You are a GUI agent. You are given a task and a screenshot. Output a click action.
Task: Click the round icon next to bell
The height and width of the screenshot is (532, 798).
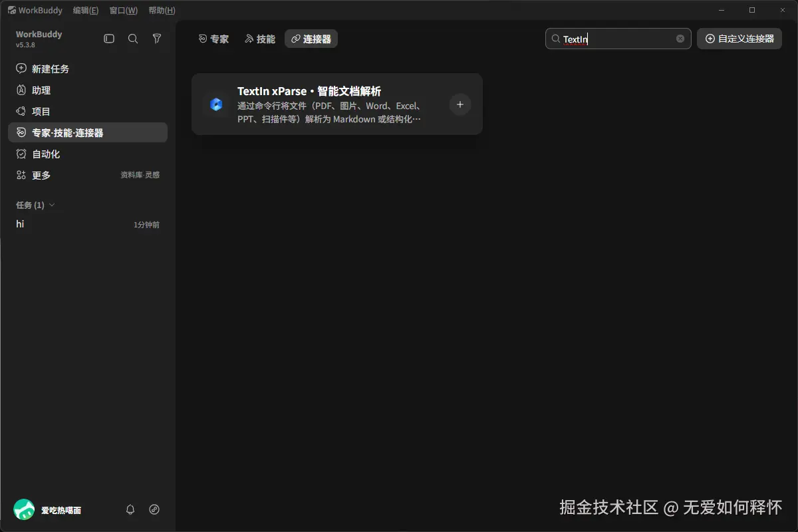coord(154,509)
